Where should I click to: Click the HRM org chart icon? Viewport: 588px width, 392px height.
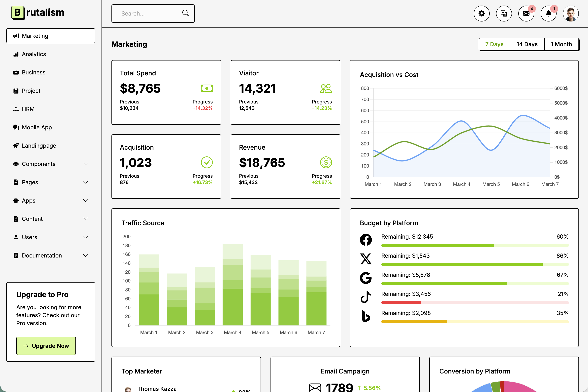click(16, 109)
